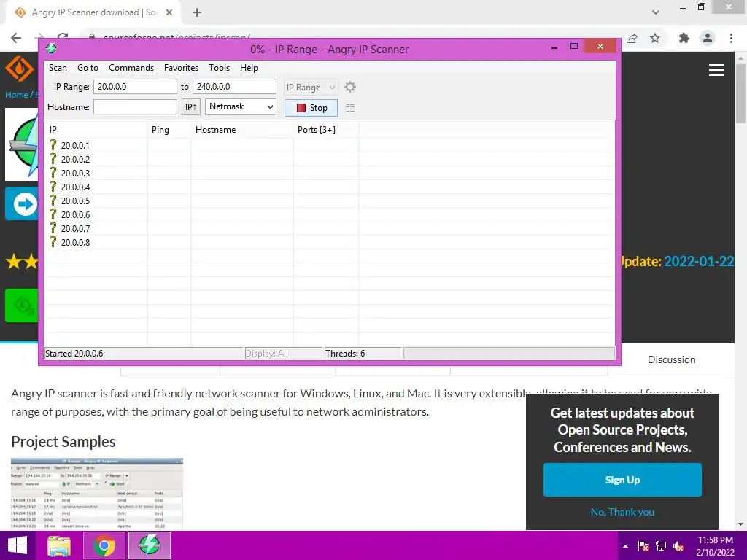Sort by the Ping column header
747x560 pixels.
[169, 130]
